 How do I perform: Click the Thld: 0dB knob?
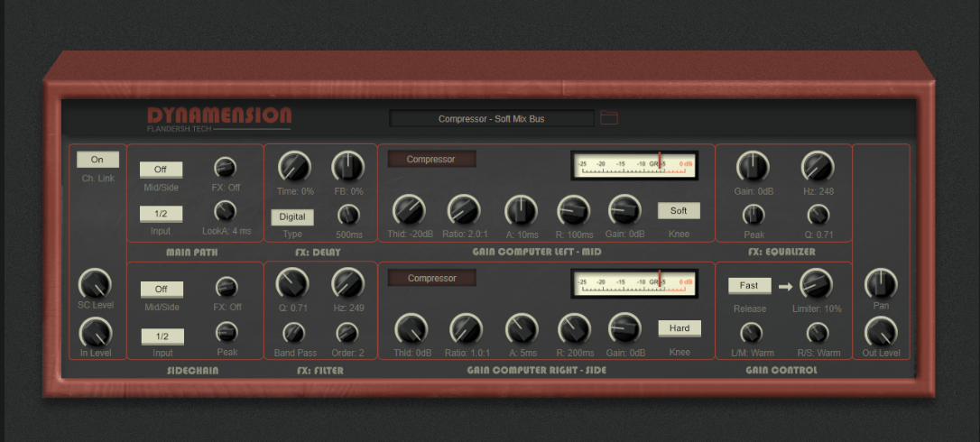(x=411, y=329)
